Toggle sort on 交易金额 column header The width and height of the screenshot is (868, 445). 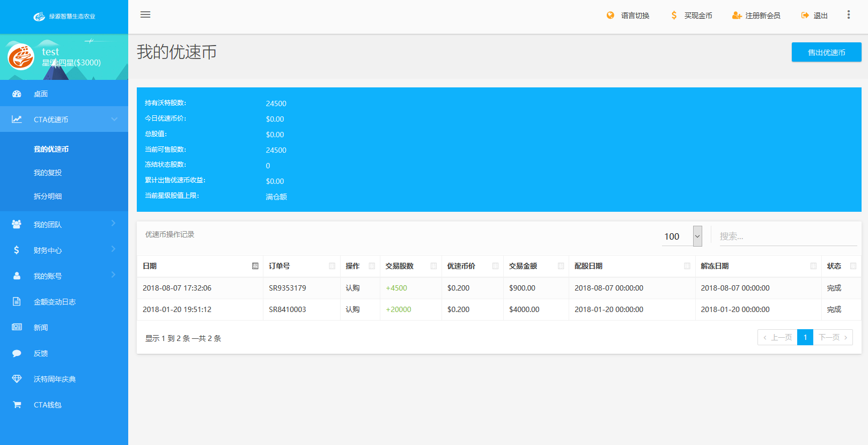535,266
